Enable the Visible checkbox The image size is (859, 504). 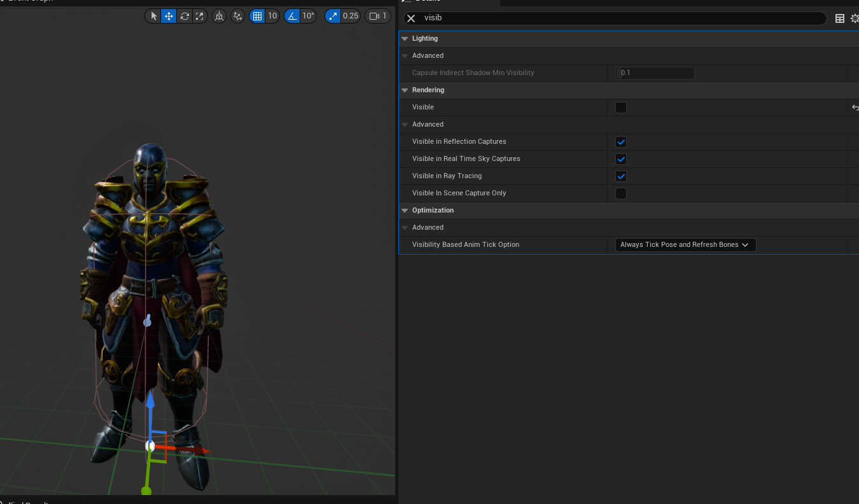point(621,108)
